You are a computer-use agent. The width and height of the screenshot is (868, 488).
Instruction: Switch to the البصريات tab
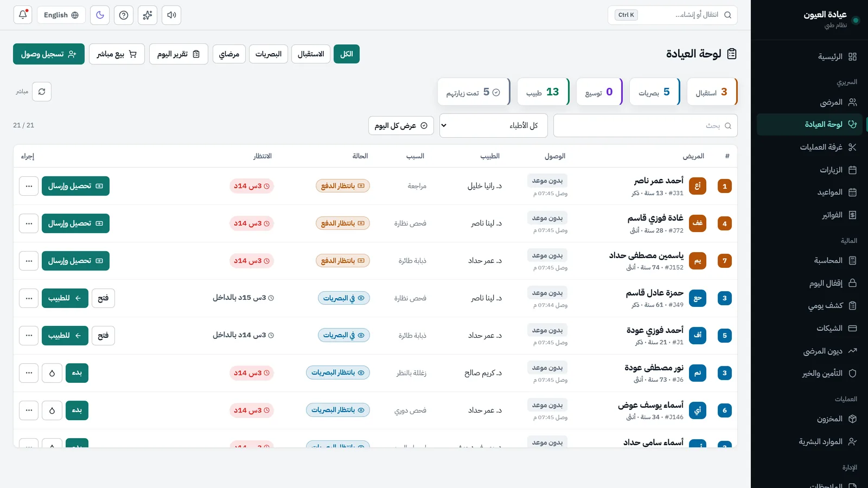[269, 54]
